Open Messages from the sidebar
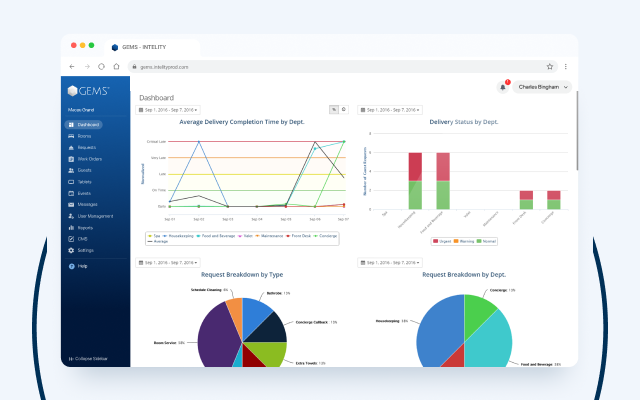Image resolution: width=640 pixels, height=400 pixels. pyautogui.click(x=83, y=204)
